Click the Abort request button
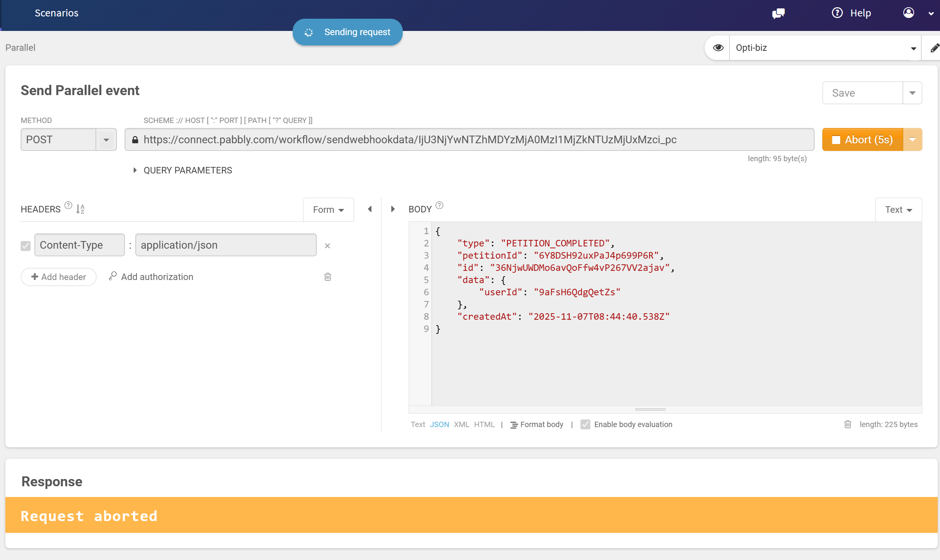940x560 pixels. coord(862,140)
